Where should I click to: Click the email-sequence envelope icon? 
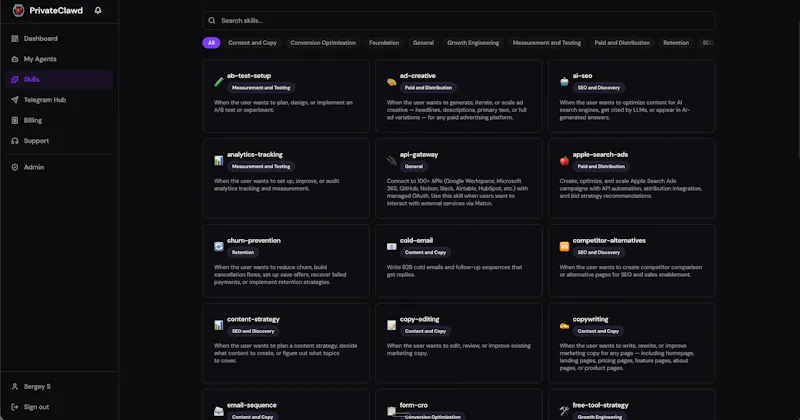219,411
